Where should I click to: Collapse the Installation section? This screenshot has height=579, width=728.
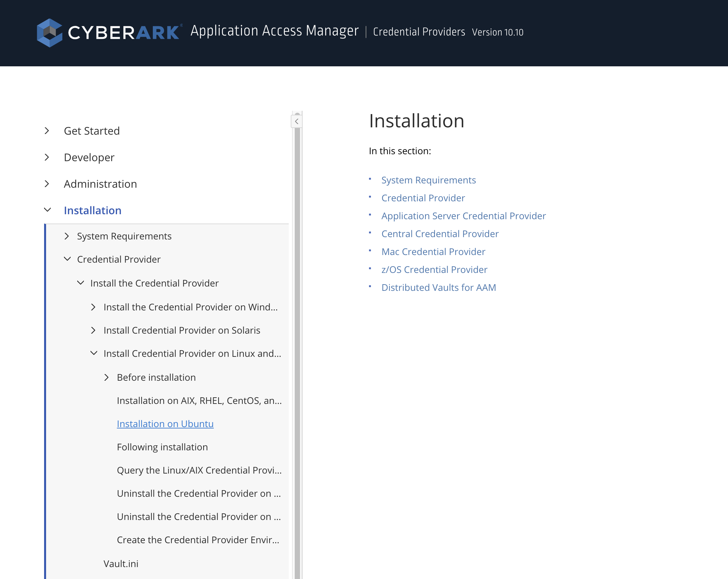[47, 210]
